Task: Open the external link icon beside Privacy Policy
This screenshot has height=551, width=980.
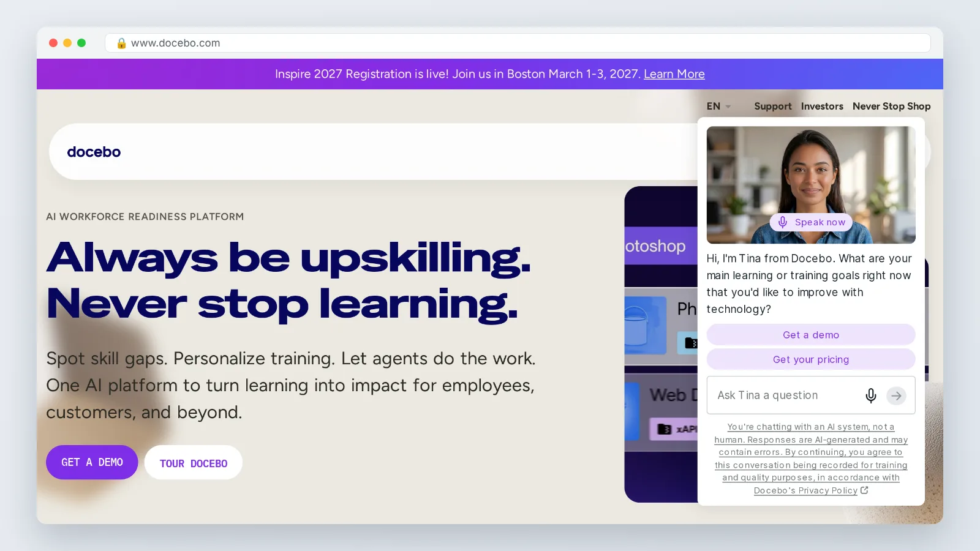Action: point(864,490)
